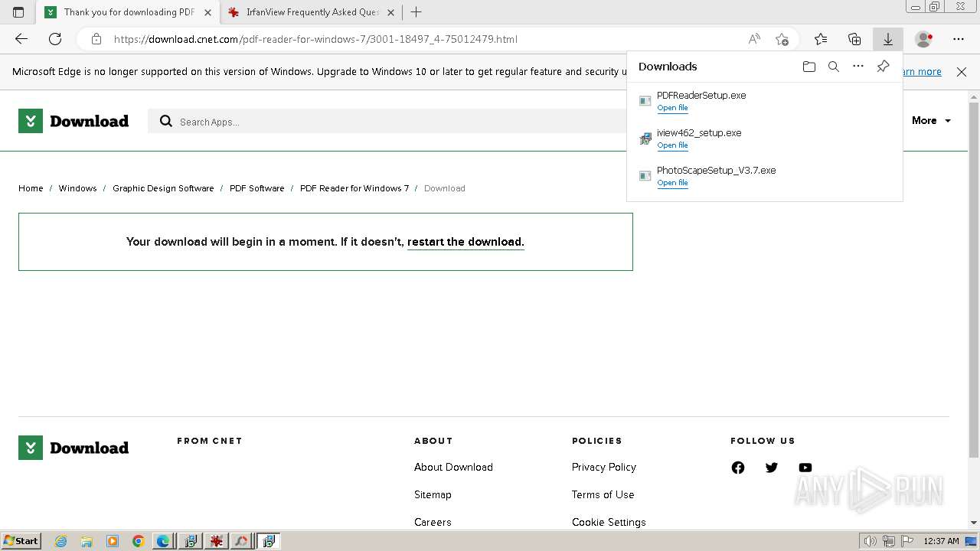Select PhotoScapeSetup_V3.7.exe download entry name
The image size is (980, 551).
pyautogui.click(x=717, y=171)
